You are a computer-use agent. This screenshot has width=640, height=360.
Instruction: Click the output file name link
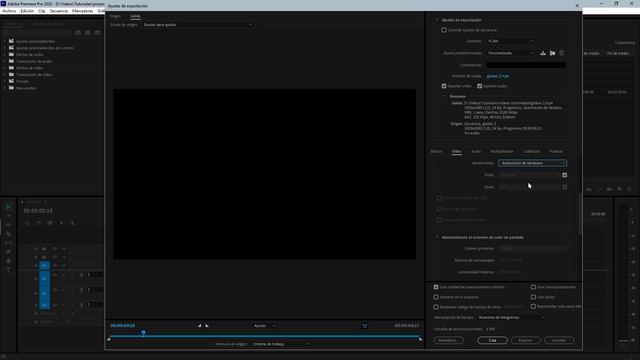(498, 76)
